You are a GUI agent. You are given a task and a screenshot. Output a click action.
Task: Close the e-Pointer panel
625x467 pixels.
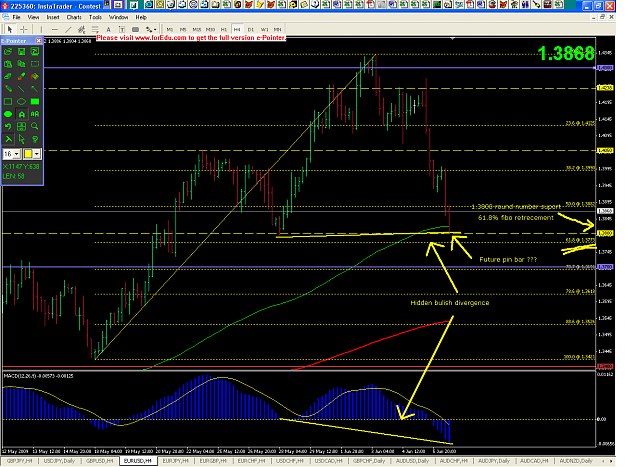pyautogui.click(x=39, y=41)
